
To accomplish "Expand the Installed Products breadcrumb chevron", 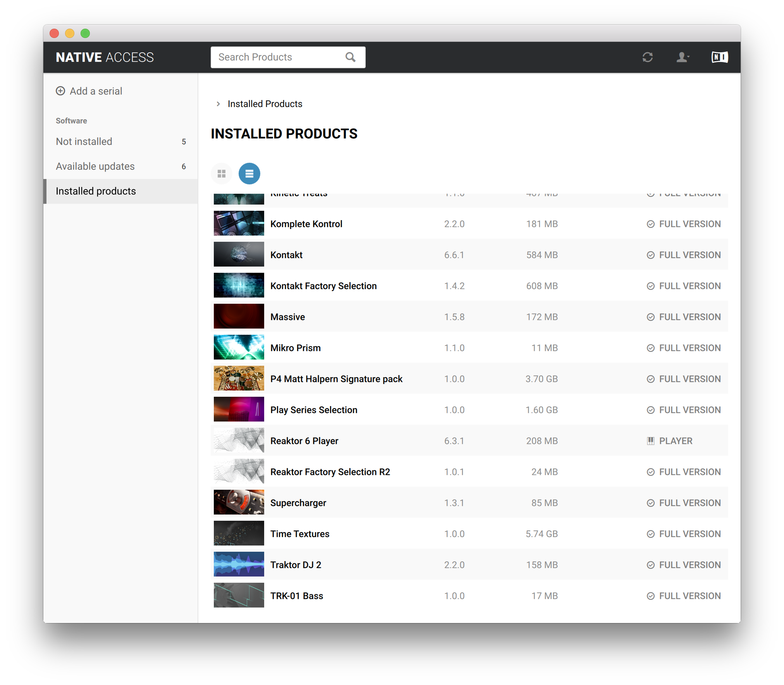I will 218,104.
